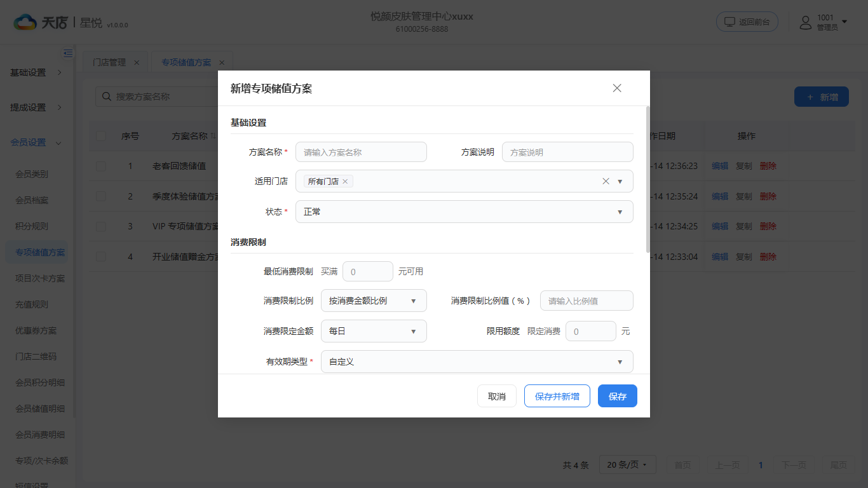Open the 20 条/页 page size dropdown
This screenshot has width=868, height=488.
point(627,465)
